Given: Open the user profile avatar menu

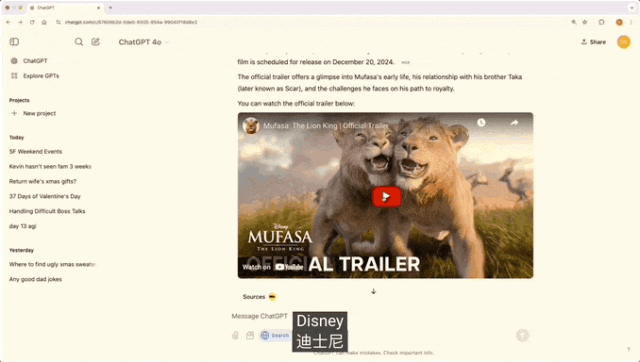Looking at the screenshot, I should point(624,42).
